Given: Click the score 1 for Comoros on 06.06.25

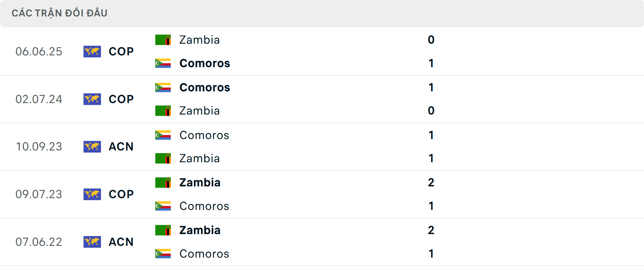Looking at the screenshot, I should (x=431, y=63).
